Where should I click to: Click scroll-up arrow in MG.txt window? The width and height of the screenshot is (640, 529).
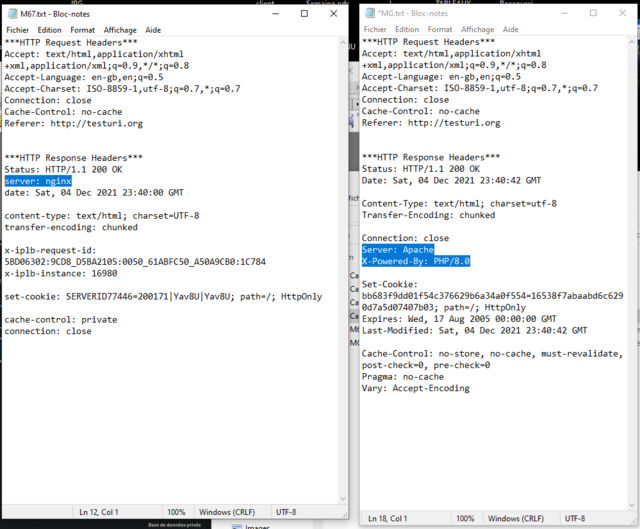coord(632,41)
